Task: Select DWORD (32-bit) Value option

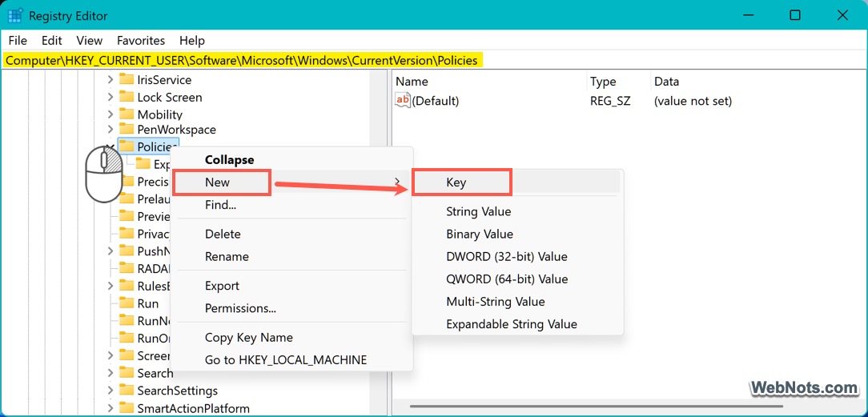Action: pos(506,257)
